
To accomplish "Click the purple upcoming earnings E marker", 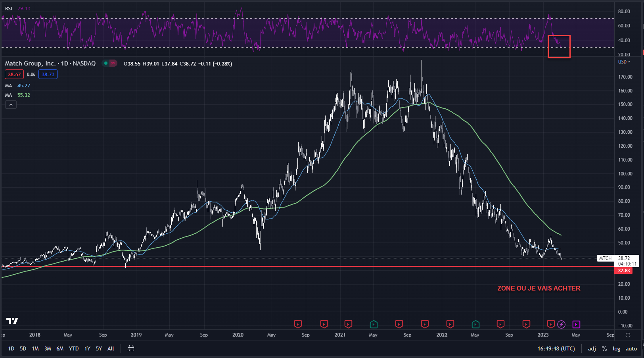I will click(x=576, y=325).
